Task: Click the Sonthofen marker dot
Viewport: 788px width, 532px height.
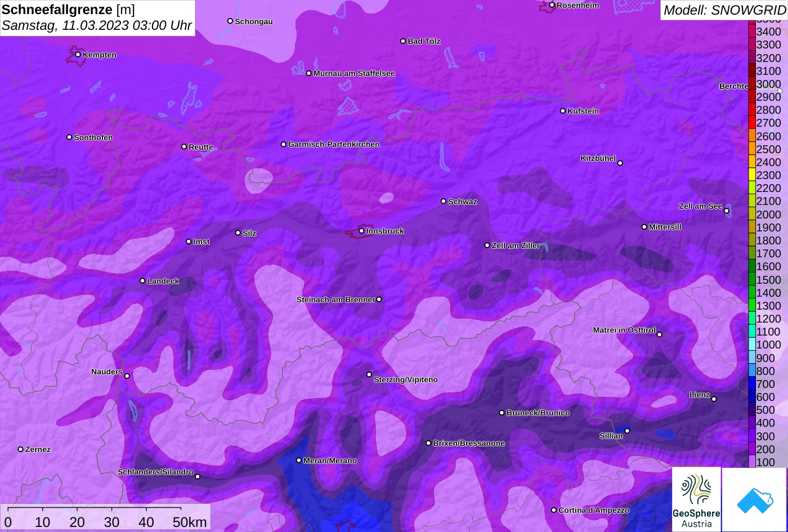Action: (69, 137)
